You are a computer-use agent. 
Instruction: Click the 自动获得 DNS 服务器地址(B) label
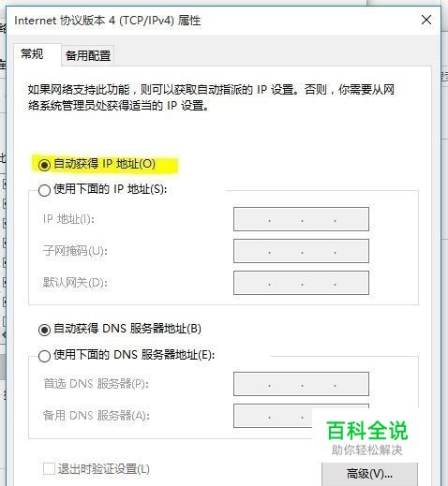(127, 329)
